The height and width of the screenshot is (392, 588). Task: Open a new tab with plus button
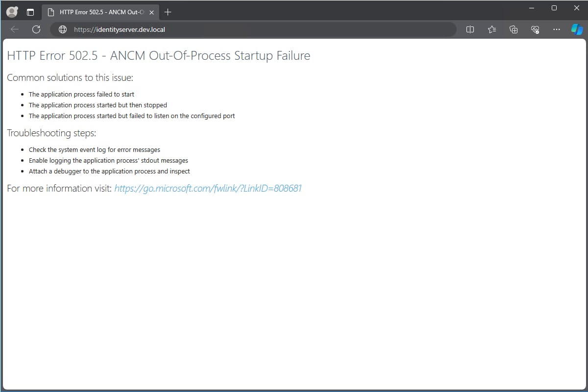[168, 12]
